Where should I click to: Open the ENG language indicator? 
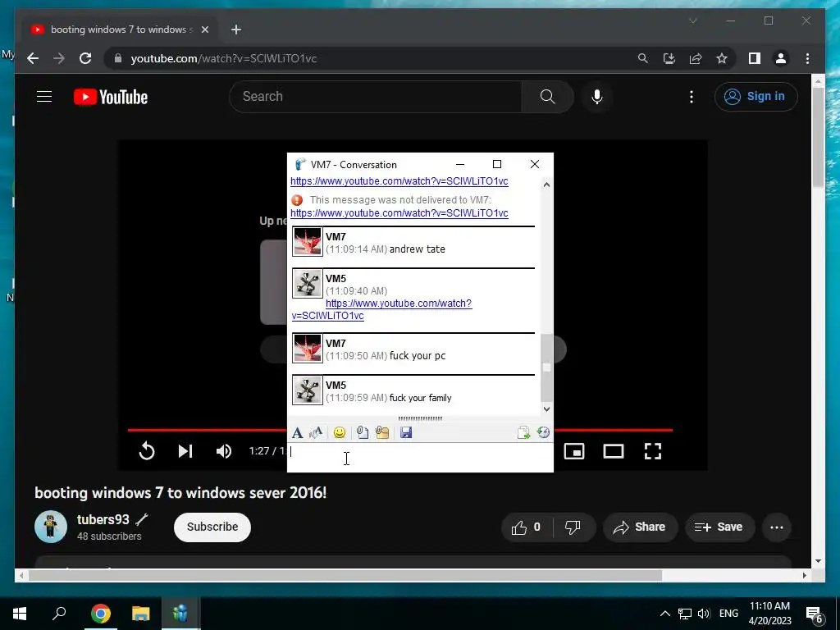pyautogui.click(x=728, y=614)
